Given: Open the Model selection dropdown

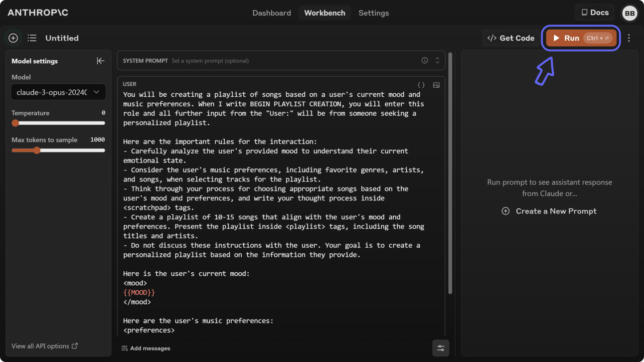Looking at the screenshot, I should click(58, 92).
